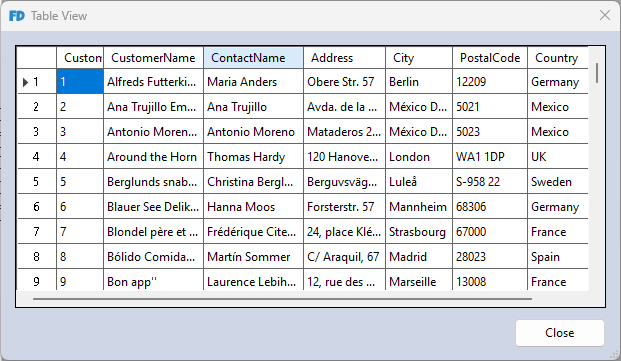Click the Antonio Moren... customer cell
The width and height of the screenshot is (621, 361).
tap(153, 132)
